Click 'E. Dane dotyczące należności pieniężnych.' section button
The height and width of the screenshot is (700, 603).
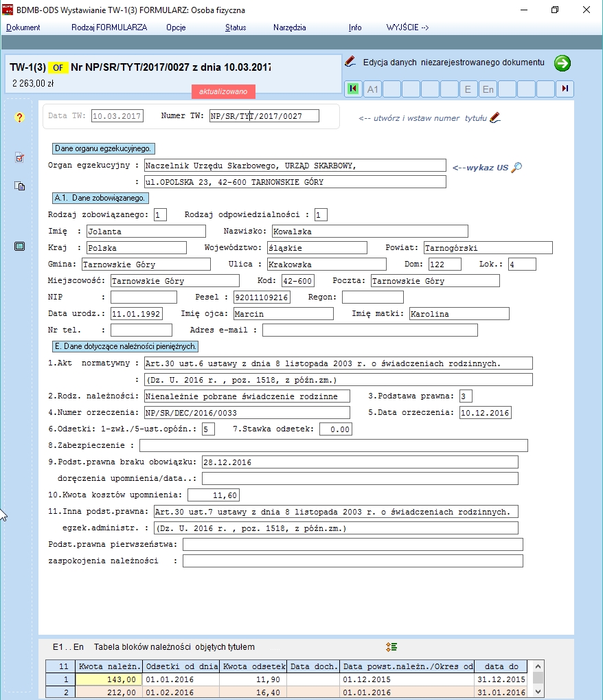126,346
